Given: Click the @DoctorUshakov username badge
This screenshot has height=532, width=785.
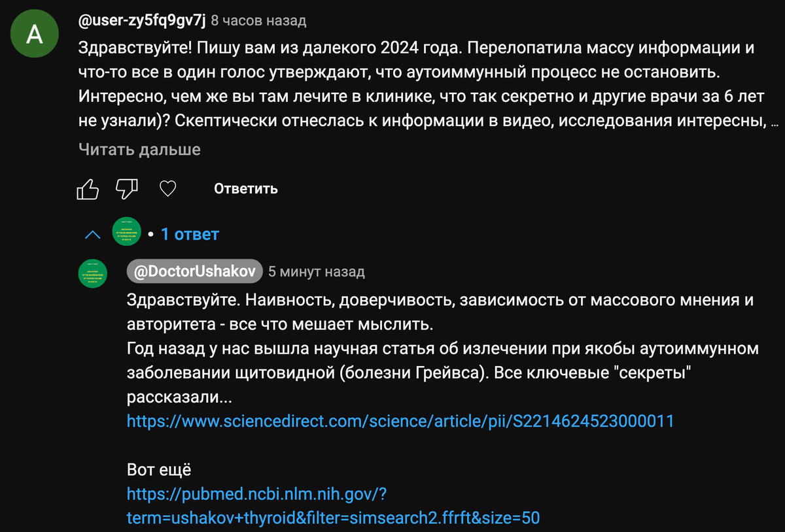Looking at the screenshot, I should tap(194, 271).
